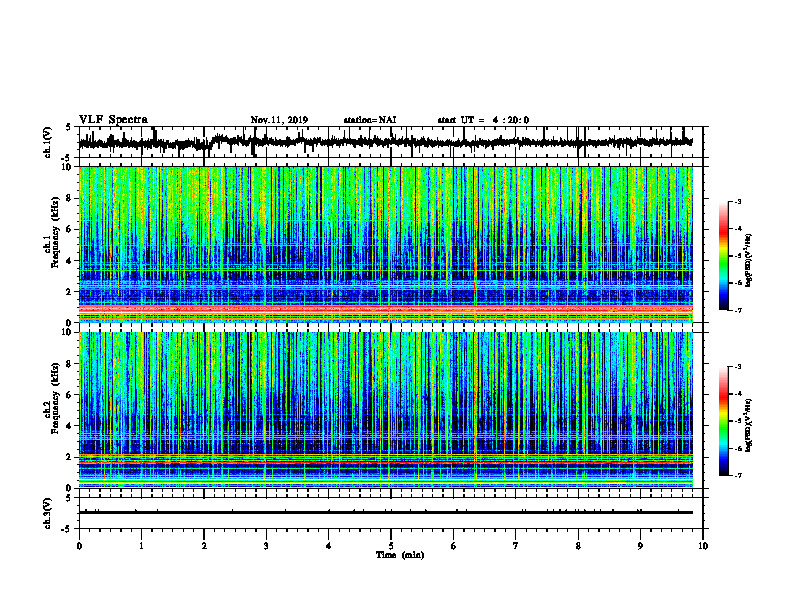
Task: Click the "6" kHz tick on the ch.1 frequency axis
Action: (70, 229)
